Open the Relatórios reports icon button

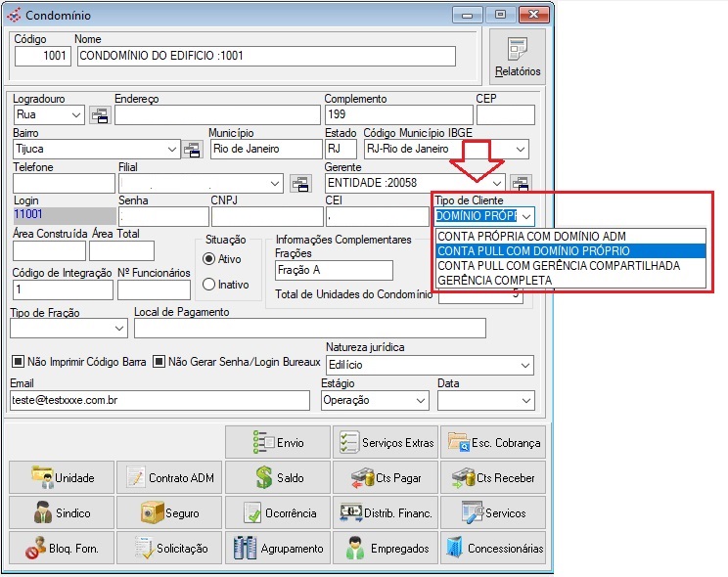pos(518,58)
